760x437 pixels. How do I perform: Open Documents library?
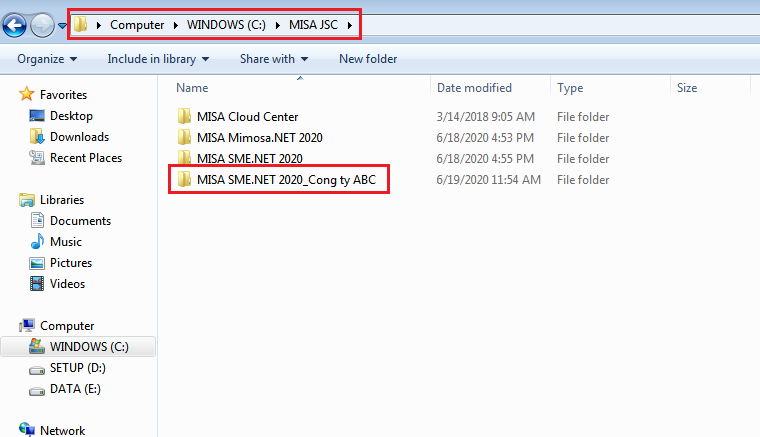pos(80,221)
